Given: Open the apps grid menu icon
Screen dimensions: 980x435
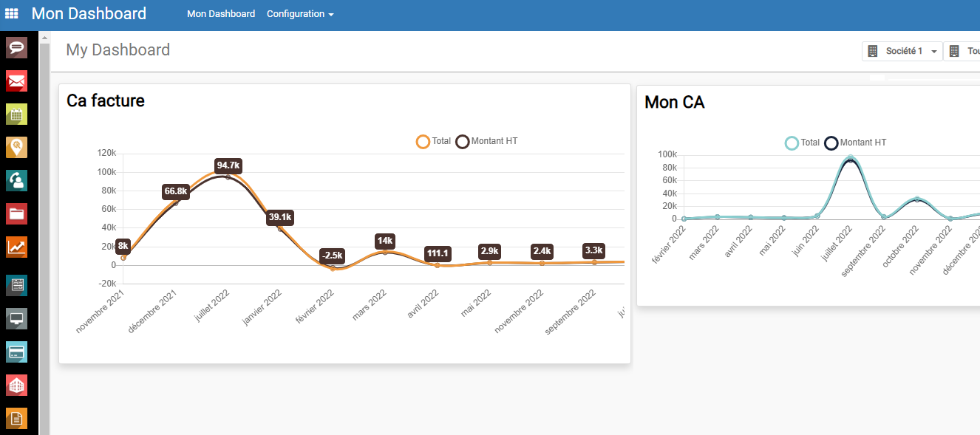Looking at the screenshot, I should pos(12,14).
